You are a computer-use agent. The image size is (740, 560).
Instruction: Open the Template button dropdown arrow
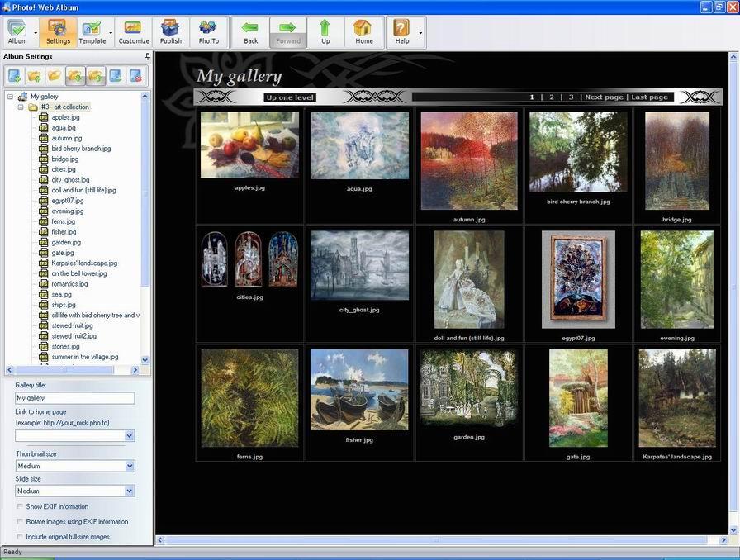111,32
